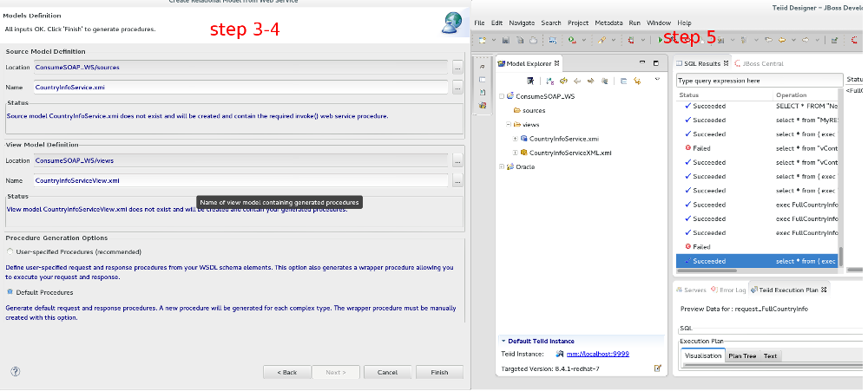This screenshot has height=391, width=868.
Task: Browse for view model Location
Action: (x=457, y=161)
